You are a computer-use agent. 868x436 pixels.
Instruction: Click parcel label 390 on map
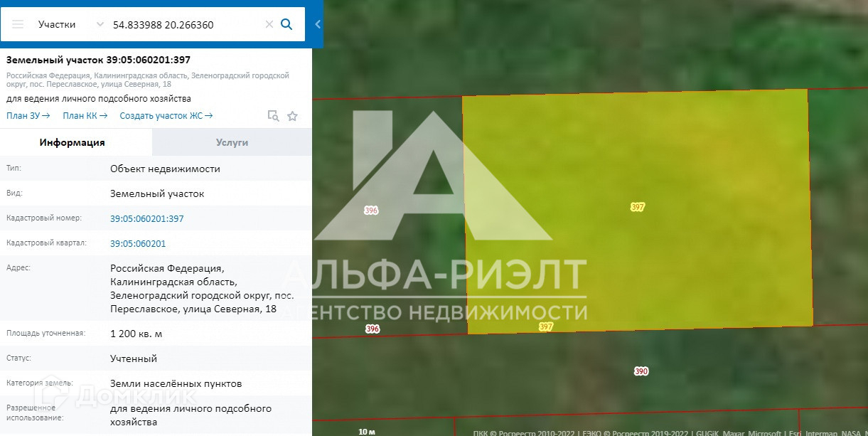click(641, 371)
